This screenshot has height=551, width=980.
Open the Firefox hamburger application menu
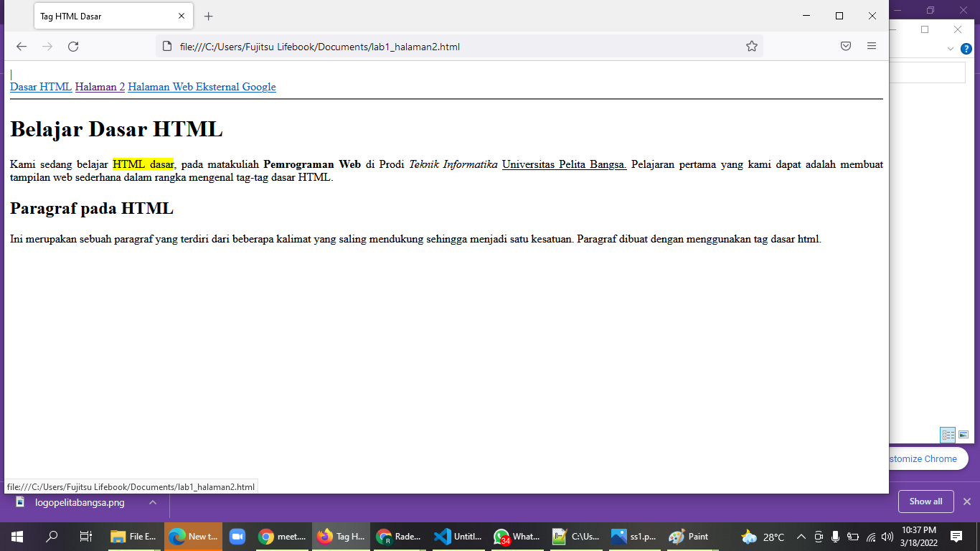coord(872,47)
